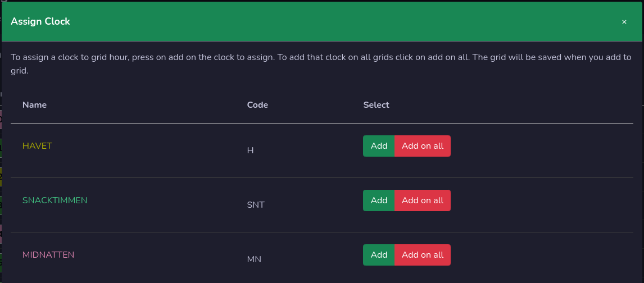Click the Code column header

[x=257, y=105]
